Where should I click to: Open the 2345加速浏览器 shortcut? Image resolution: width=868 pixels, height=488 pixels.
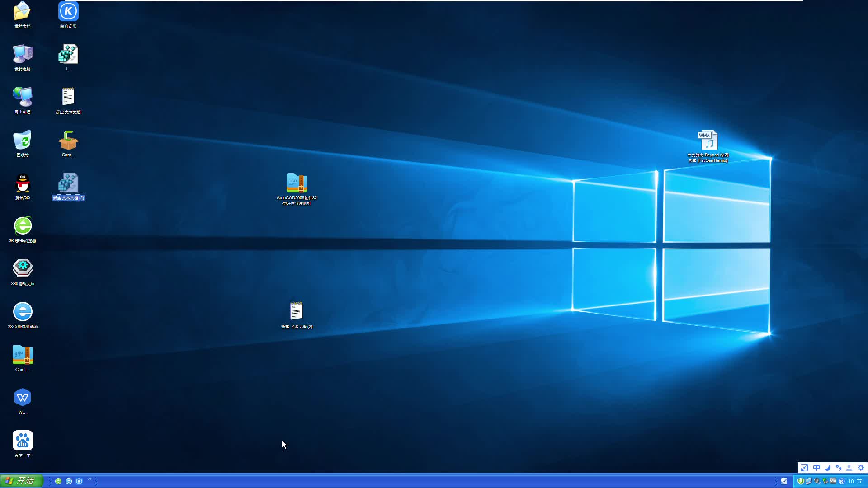point(23,312)
